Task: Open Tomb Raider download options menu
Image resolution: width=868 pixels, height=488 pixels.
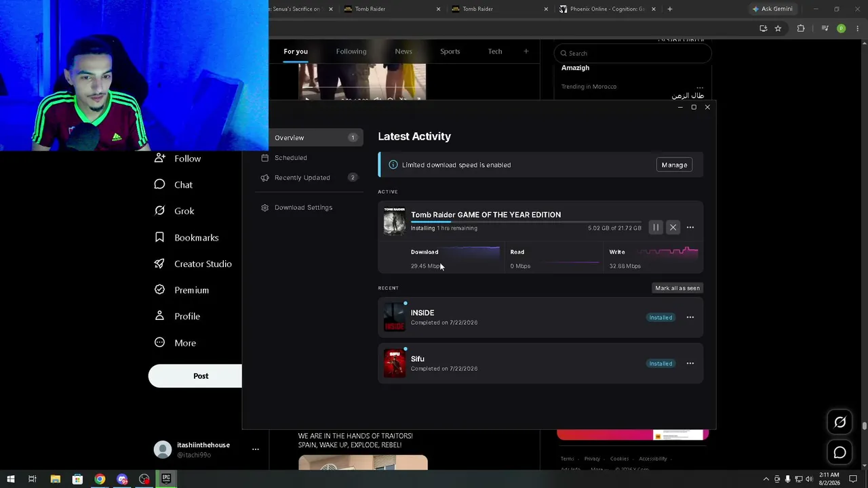Action: point(690,228)
